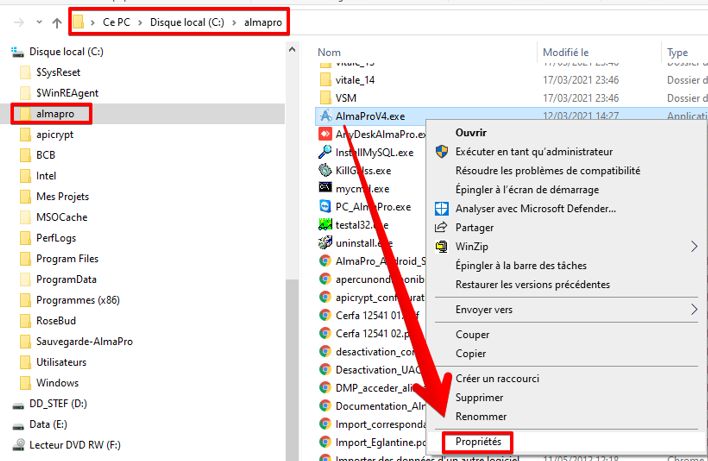Choose Résoudre les problèmes de compatibilité
The image size is (708, 461).
[x=548, y=171]
